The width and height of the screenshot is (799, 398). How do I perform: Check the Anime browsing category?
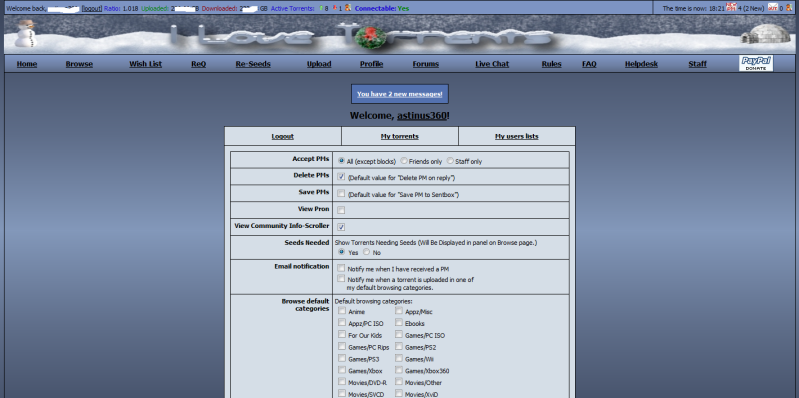point(342,310)
